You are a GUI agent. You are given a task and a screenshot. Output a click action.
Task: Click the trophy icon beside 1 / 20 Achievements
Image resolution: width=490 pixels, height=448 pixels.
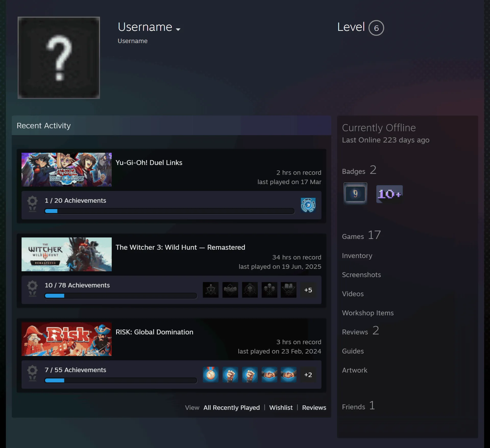[32, 204]
